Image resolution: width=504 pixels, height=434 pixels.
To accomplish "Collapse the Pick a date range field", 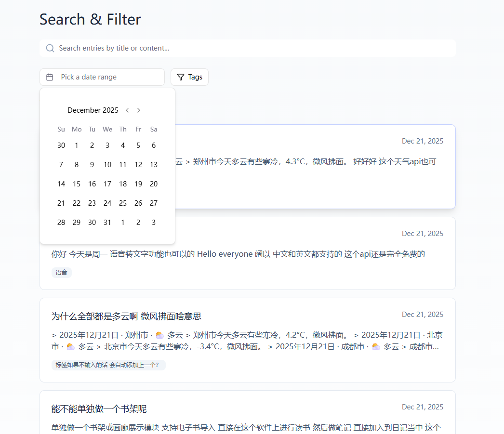I will [102, 77].
